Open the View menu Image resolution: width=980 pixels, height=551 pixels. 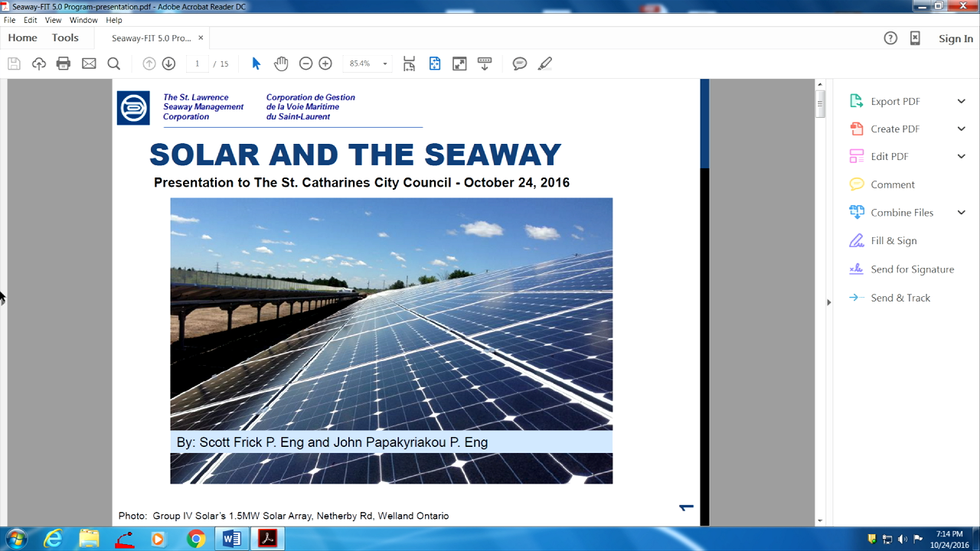pos(53,20)
